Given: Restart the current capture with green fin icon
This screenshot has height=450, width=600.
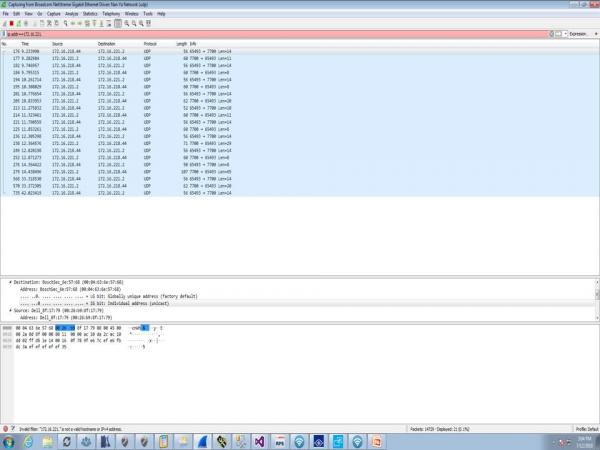Looking at the screenshot, I should coord(19,23).
